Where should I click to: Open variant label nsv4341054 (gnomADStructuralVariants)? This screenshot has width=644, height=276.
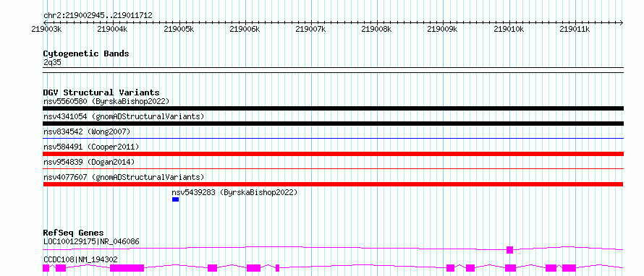point(124,116)
